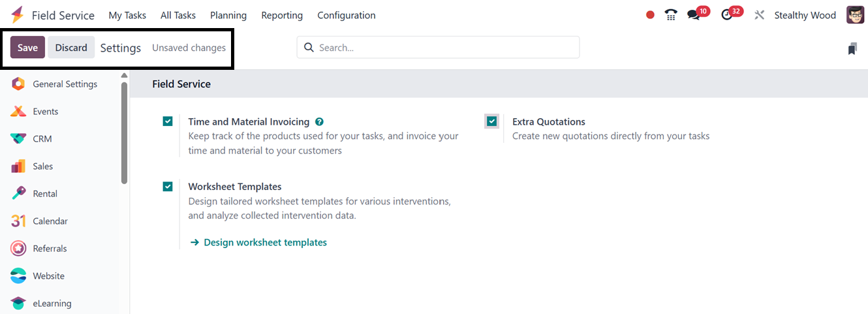Click the bookmark icon at right
Image resolution: width=868 pixels, height=314 pixels.
852,48
